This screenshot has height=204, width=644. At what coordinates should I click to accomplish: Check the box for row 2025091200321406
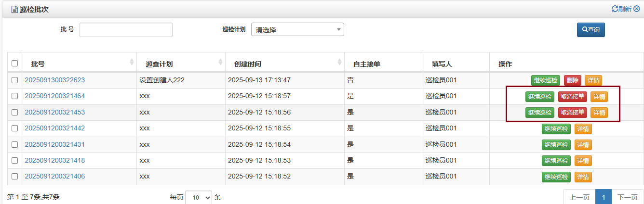point(14,177)
